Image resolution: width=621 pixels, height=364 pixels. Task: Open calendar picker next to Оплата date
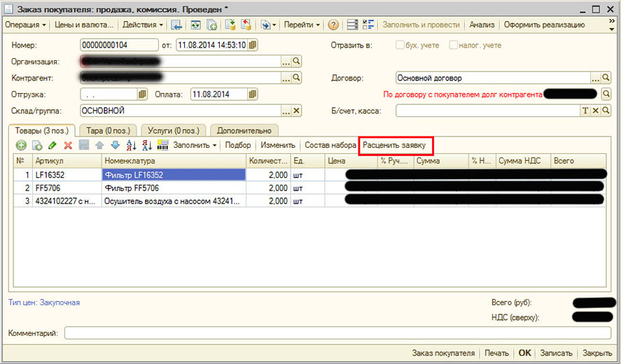253,94
